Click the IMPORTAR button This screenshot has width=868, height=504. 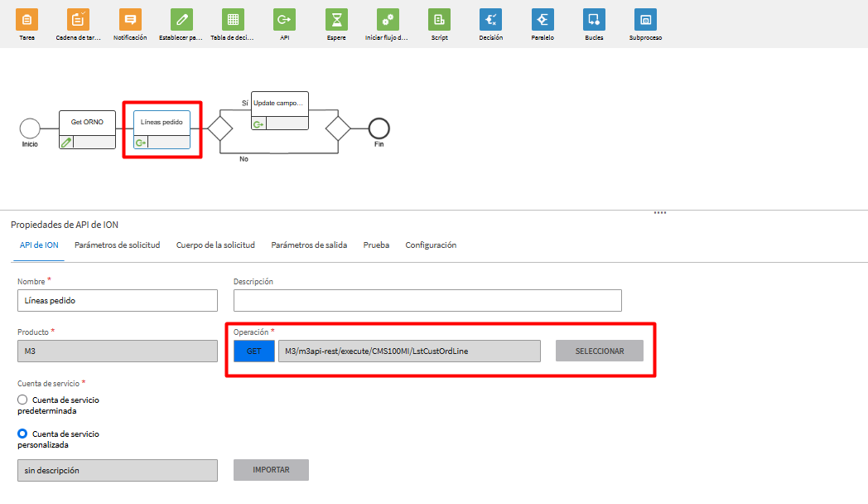pyautogui.click(x=272, y=470)
